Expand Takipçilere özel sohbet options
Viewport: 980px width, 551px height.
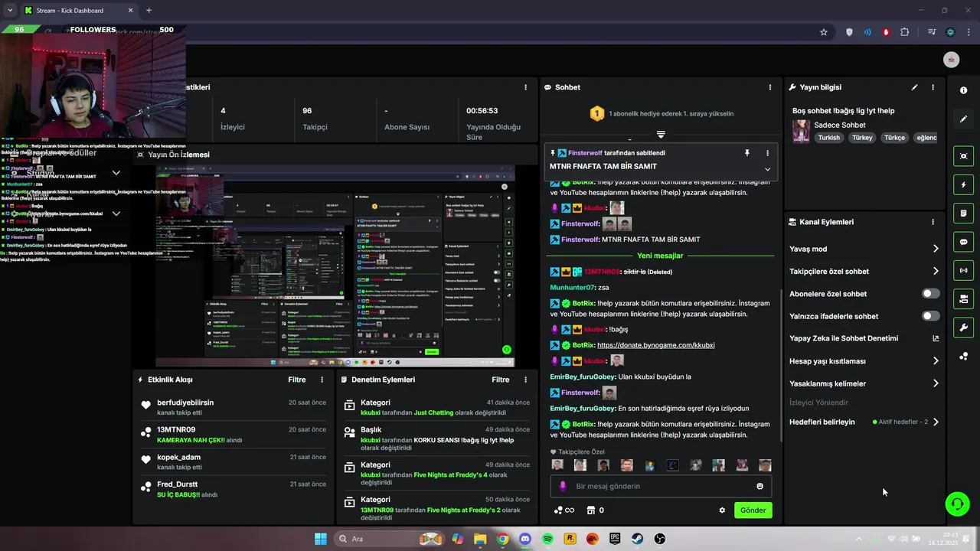tap(936, 271)
